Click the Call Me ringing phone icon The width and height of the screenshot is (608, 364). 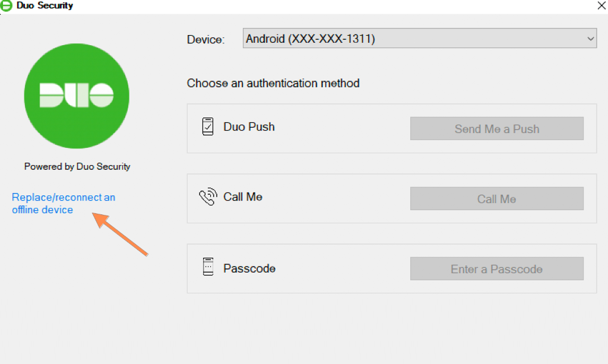click(x=208, y=197)
